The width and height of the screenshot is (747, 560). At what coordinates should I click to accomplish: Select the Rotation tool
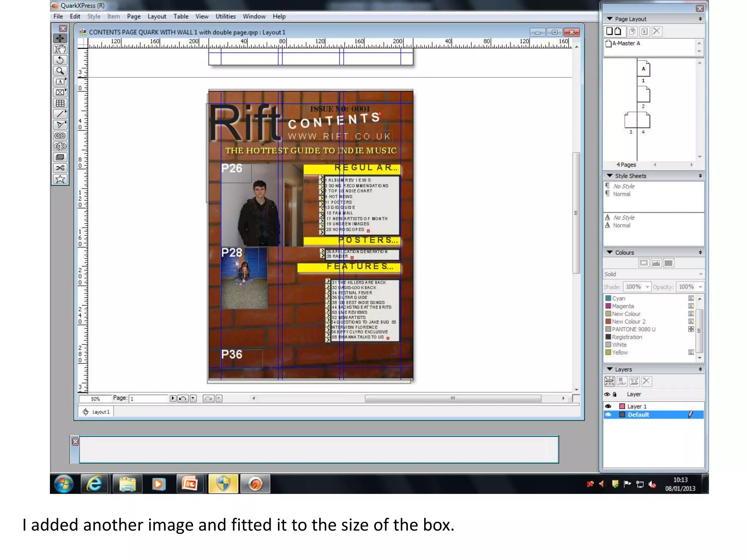[x=60, y=60]
